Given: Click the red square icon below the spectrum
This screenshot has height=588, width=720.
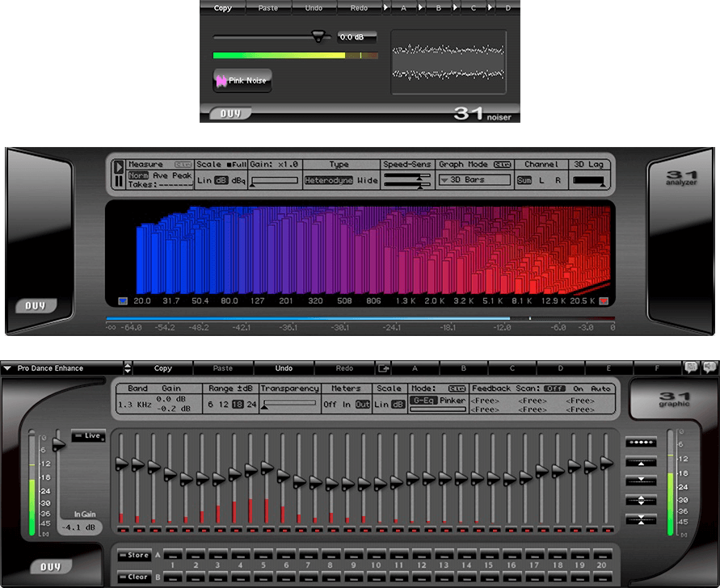Looking at the screenshot, I should [603, 301].
